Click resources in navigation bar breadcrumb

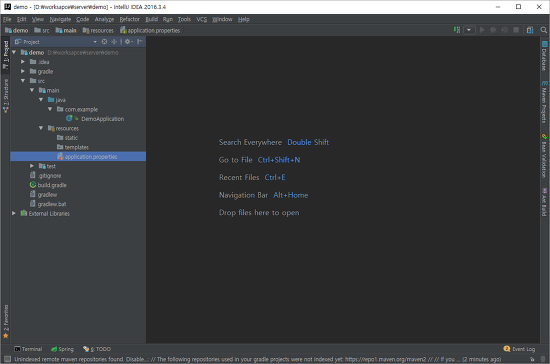98,31
